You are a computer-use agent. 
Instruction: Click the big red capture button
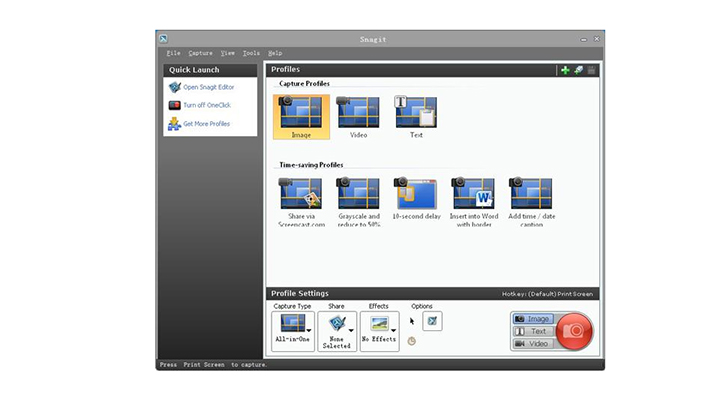click(574, 331)
